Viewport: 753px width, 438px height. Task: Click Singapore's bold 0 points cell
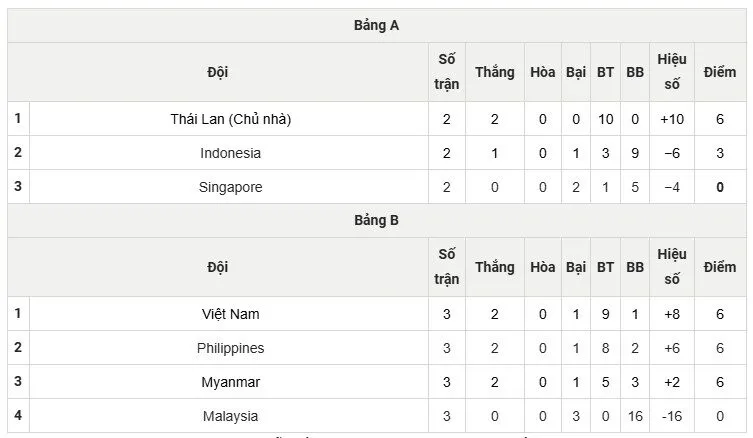coord(719,187)
